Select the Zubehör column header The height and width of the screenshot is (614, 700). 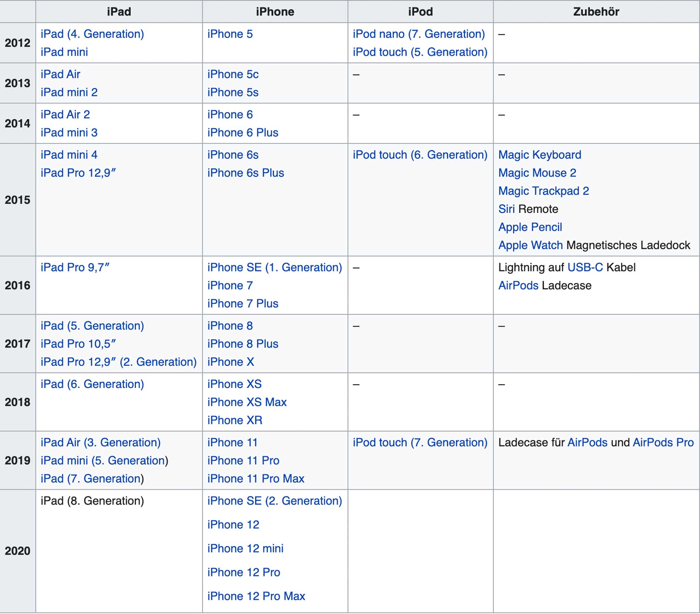point(595,12)
